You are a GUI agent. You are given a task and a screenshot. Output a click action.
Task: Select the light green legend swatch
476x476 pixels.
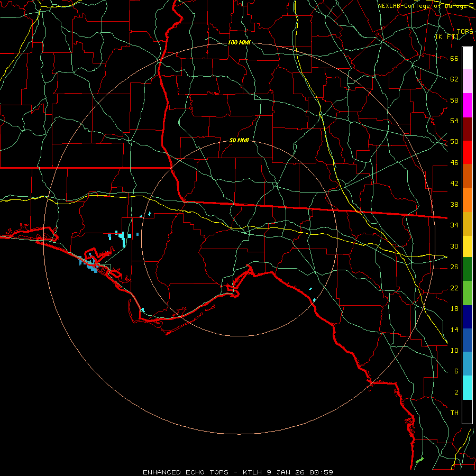click(467, 293)
